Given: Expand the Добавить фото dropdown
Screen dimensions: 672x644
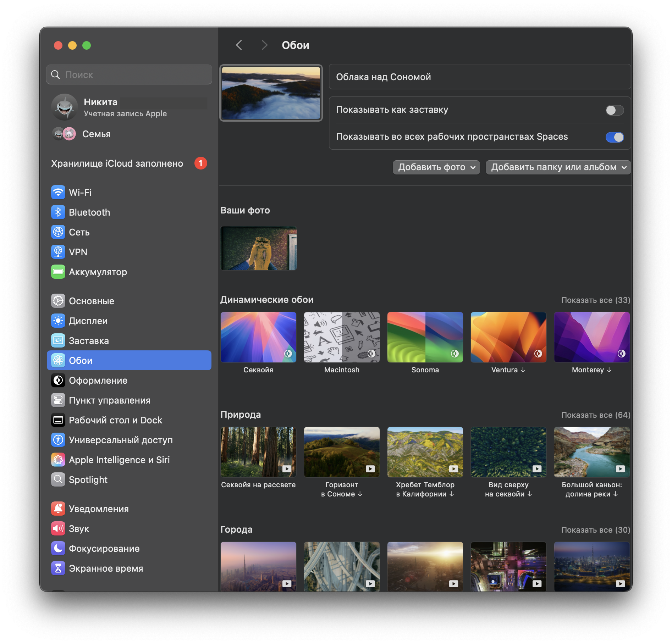Looking at the screenshot, I should [436, 167].
